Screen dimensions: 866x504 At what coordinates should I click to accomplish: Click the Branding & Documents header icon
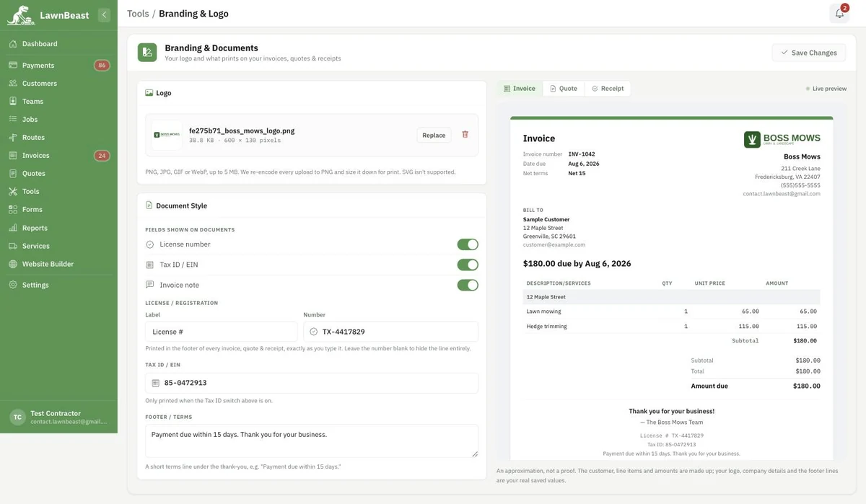click(147, 52)
